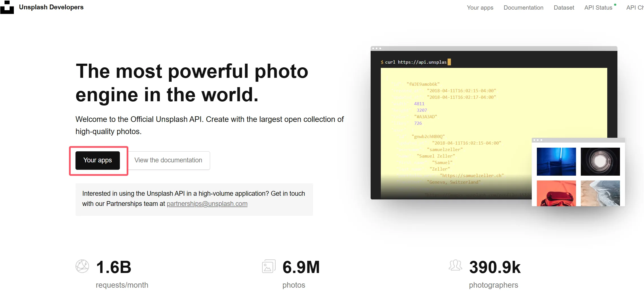Click the photo icon beside 6.9M
Screen dimensions: 644x299
pos(269,266)
